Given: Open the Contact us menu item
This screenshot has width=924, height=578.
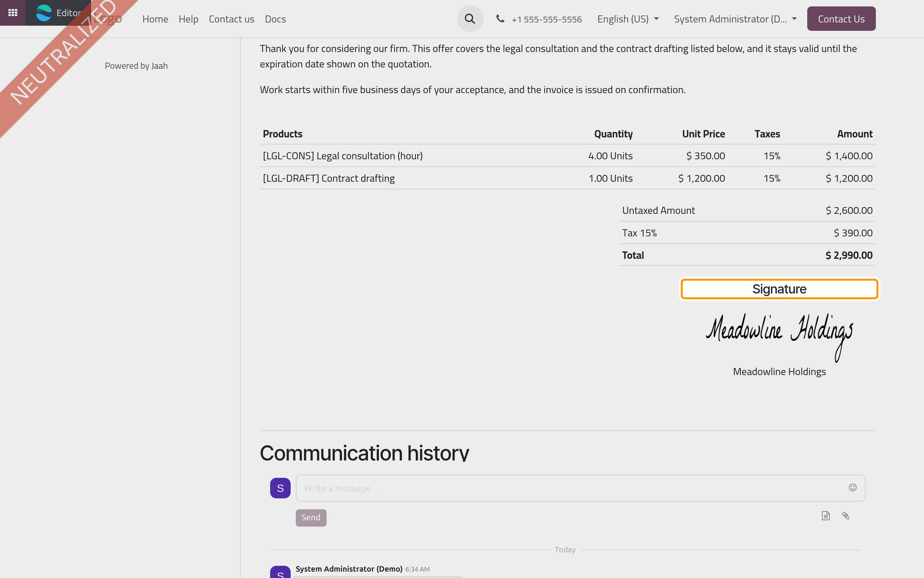Looking at the screenshot, I should [231, 19].
